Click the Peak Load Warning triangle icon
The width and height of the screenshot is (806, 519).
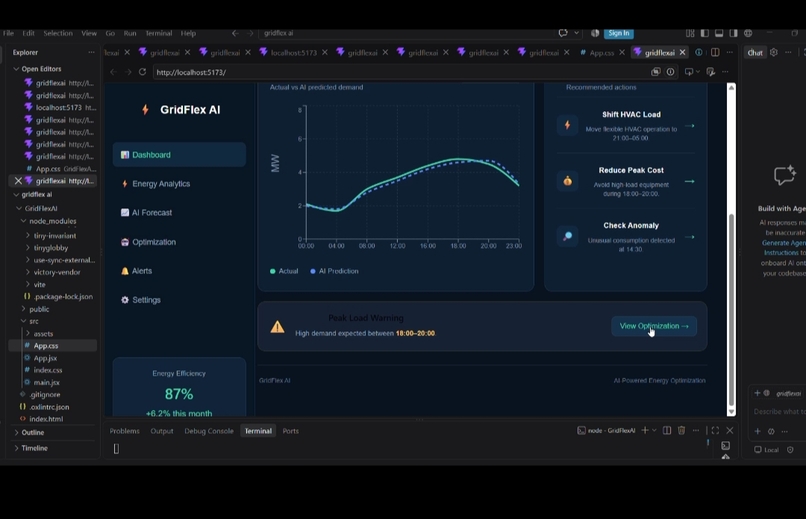[278, 326]
